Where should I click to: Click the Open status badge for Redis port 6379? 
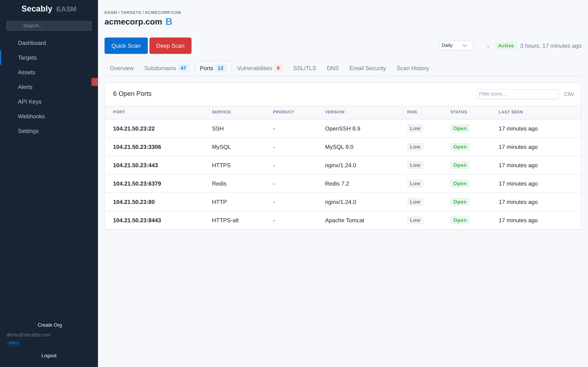pyautogui.click(x=459, y=183)
